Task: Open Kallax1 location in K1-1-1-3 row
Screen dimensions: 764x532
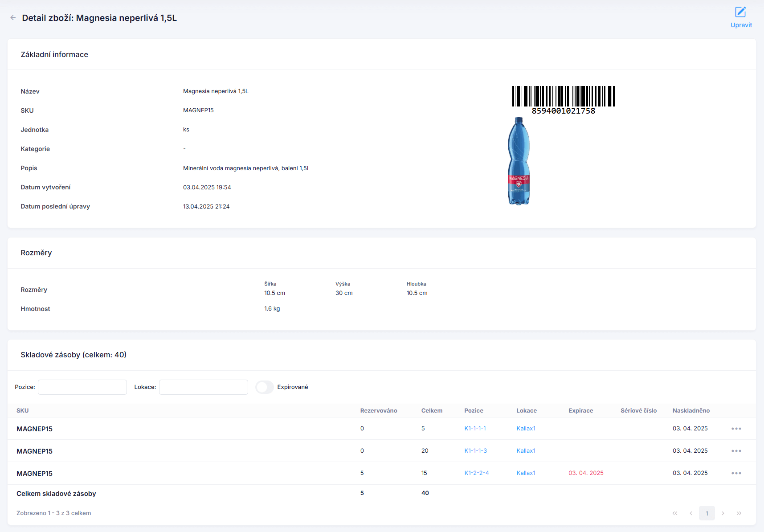Action: tap(526, 451)
